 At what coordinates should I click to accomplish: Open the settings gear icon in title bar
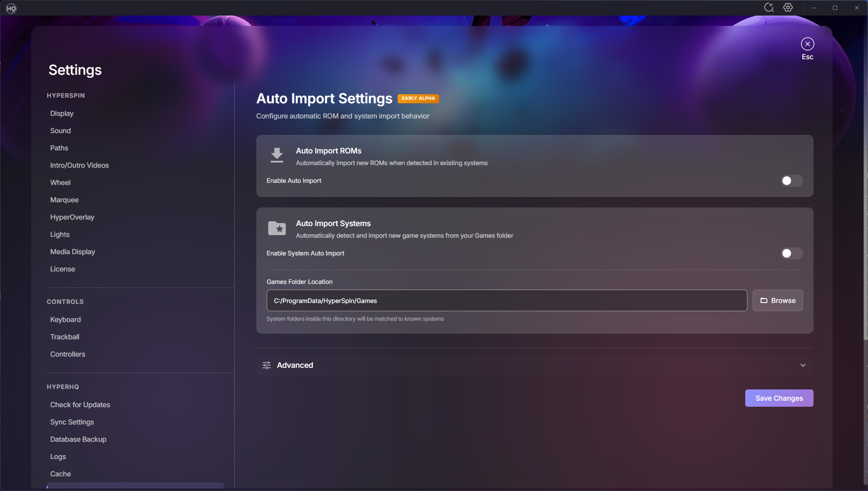pos(788,8)
